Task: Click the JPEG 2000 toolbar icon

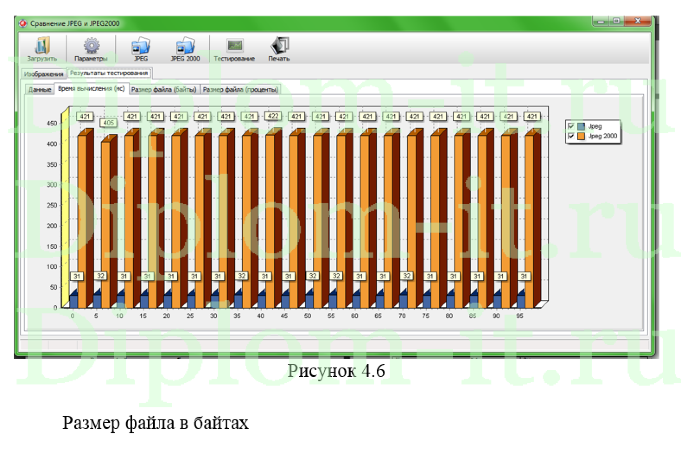Action: point(185,48)
